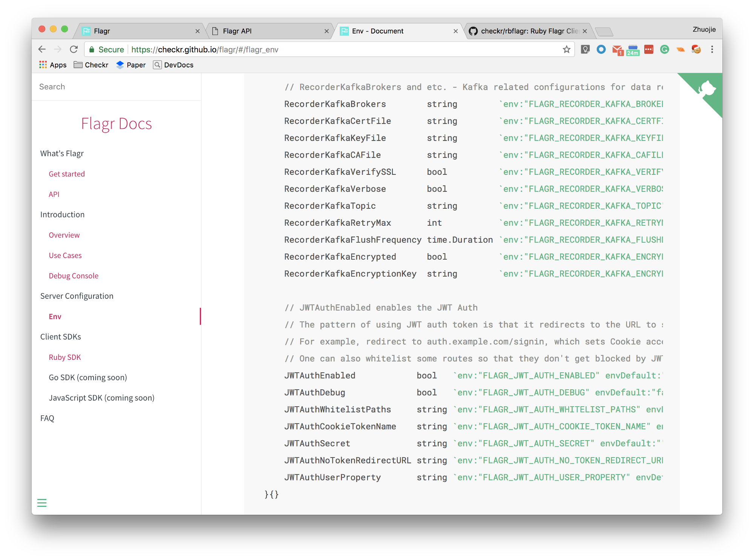Bookmark page with star icon
The width and height of the screenshot is (754, 560).
pos(566,49)
